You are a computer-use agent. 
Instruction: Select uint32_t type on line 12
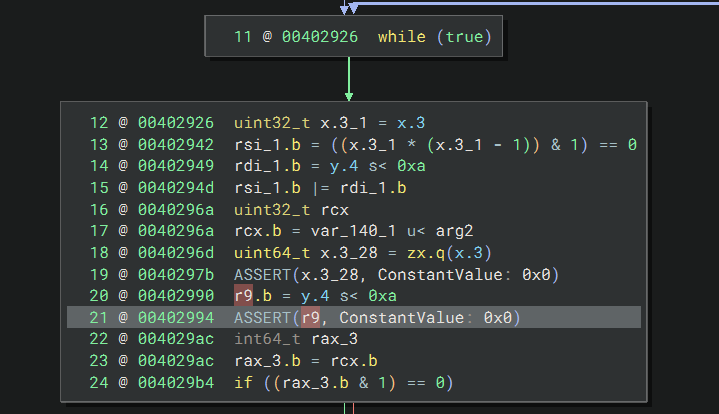click(270, 123)
